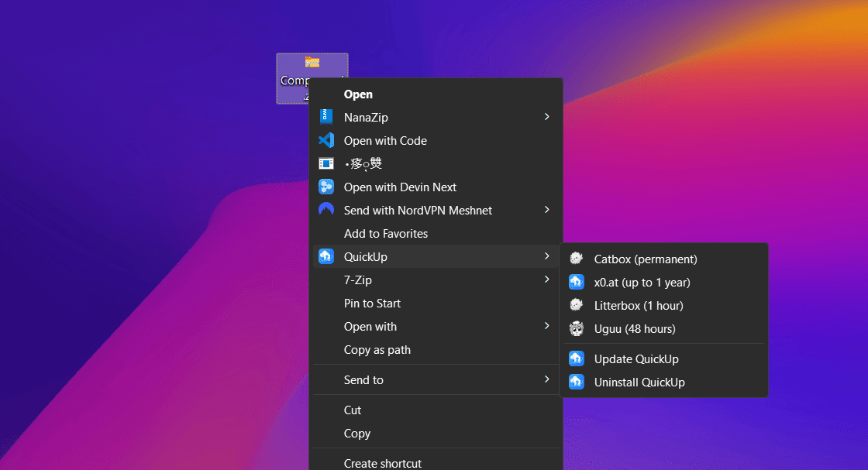Select the Open with entry

[436, 326]
